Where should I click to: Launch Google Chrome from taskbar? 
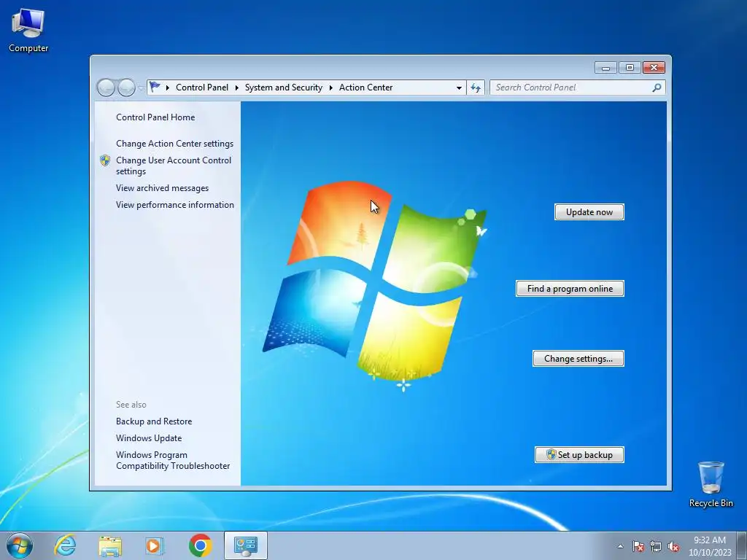point(200,545)
